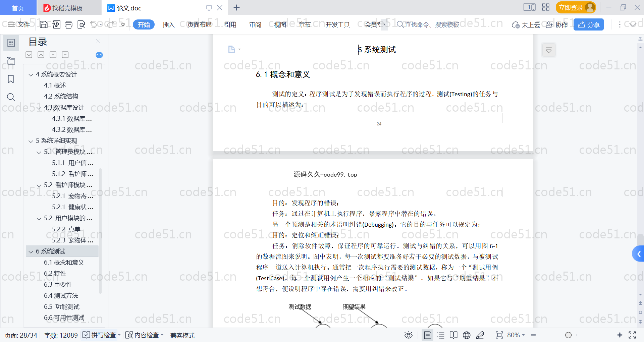This screenshot has height=342, width=644.
Task: Open the chapter navigation icon in sidebar
Action: [11, 61]
